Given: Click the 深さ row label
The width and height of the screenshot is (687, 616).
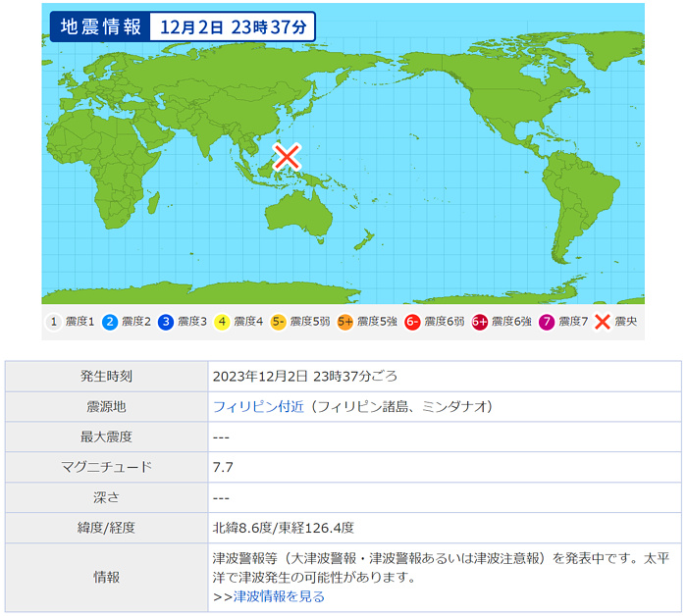Looking at the screenshot, I should tap(106, 497).
